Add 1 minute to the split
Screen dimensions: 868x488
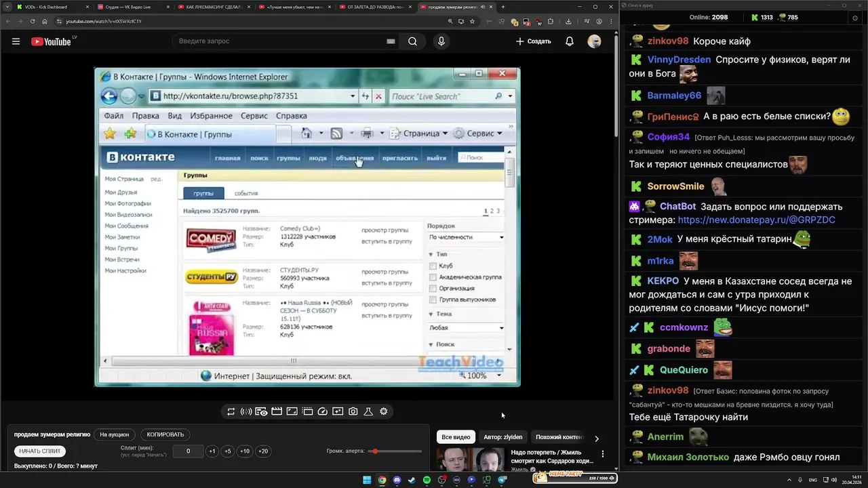point(212,451)
